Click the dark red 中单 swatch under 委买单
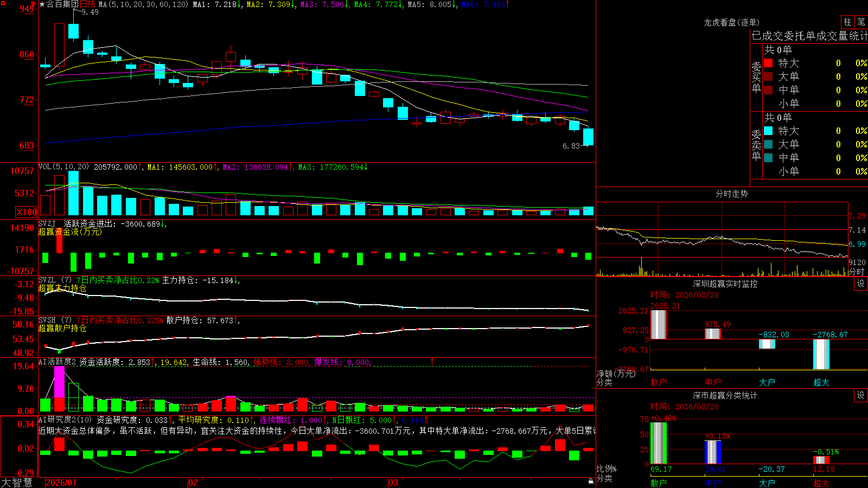This screenshot has width=868, height=488. point(768,90)
